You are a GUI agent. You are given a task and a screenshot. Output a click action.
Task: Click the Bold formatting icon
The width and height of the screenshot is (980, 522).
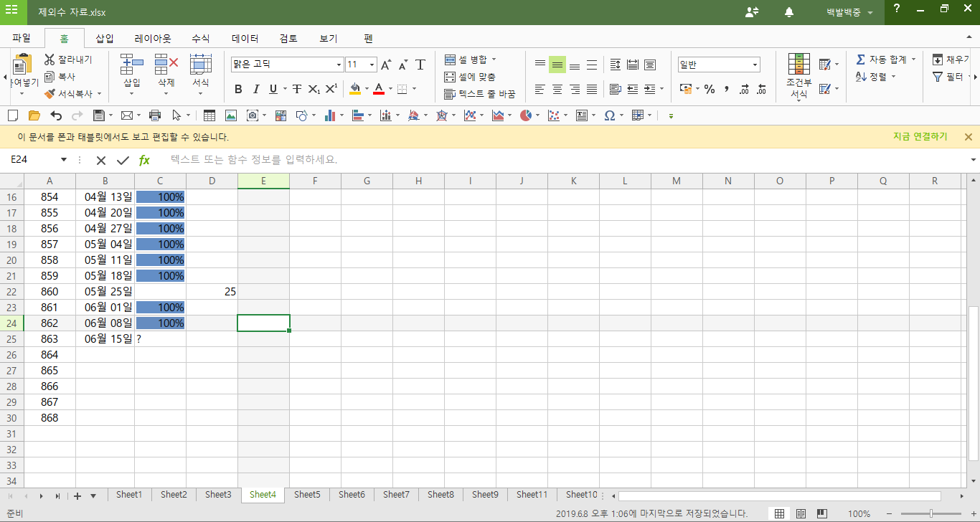pyautogui.click(x=238, y=90)
